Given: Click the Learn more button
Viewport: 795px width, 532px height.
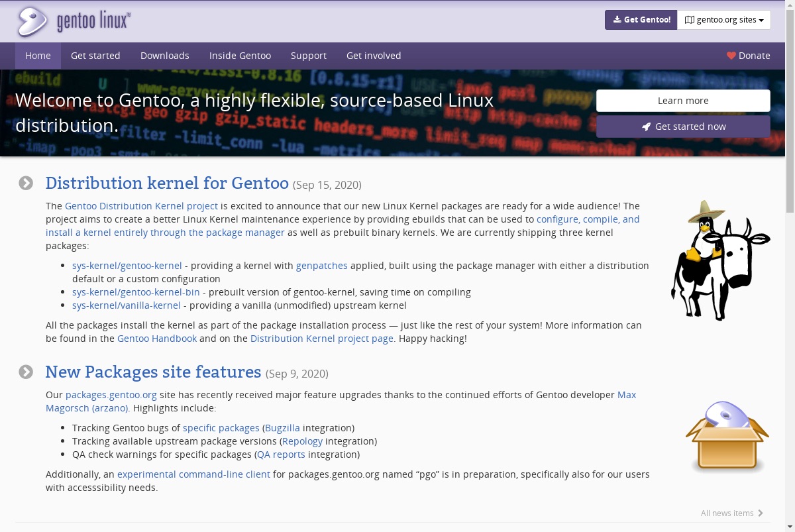Looking at the screenshot, I should (683, 101).
